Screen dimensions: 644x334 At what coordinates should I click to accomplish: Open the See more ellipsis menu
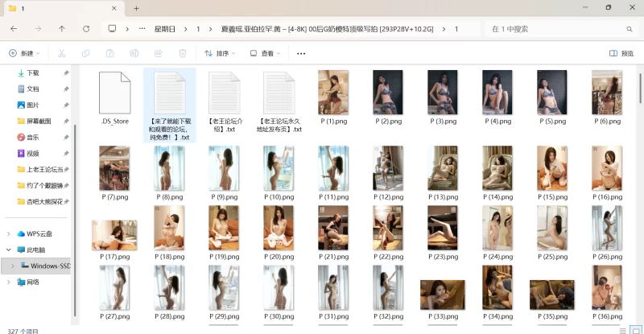(301, 53)
